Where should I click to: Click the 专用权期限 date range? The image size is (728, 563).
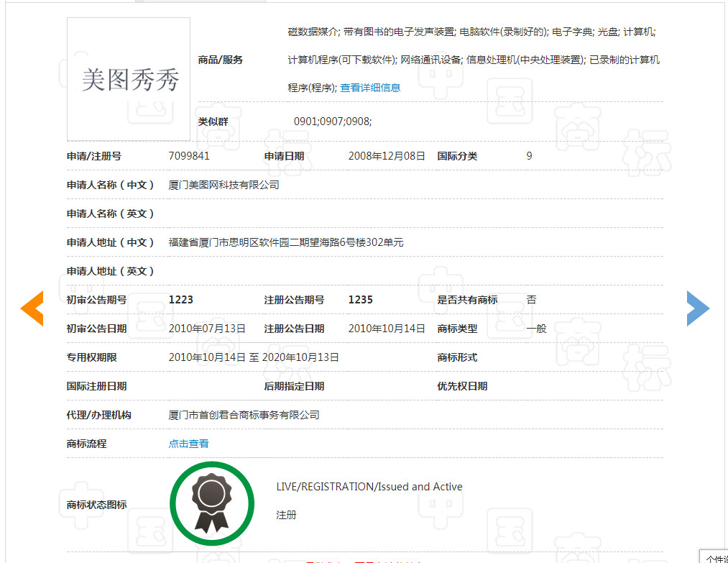coord(252,357)
